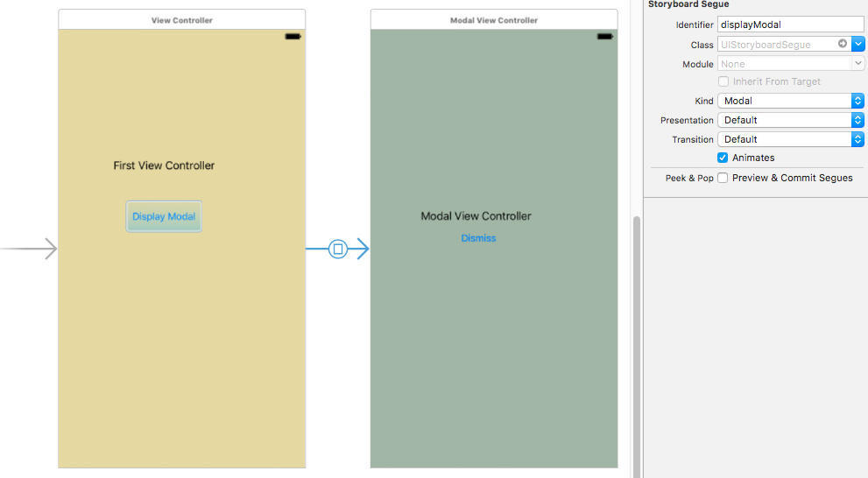Click the Dismiss button in modal scene
The height and width of the screenshot is (478, 868).
click(478, 238)
